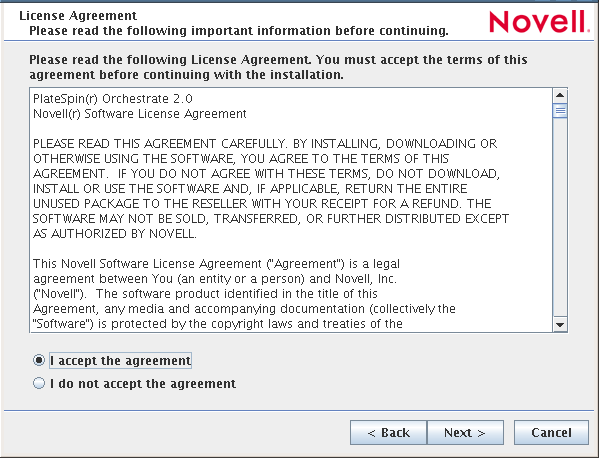Click the "AS AUTHORIZED BY NOVELL." line

(x=115, y=233)
